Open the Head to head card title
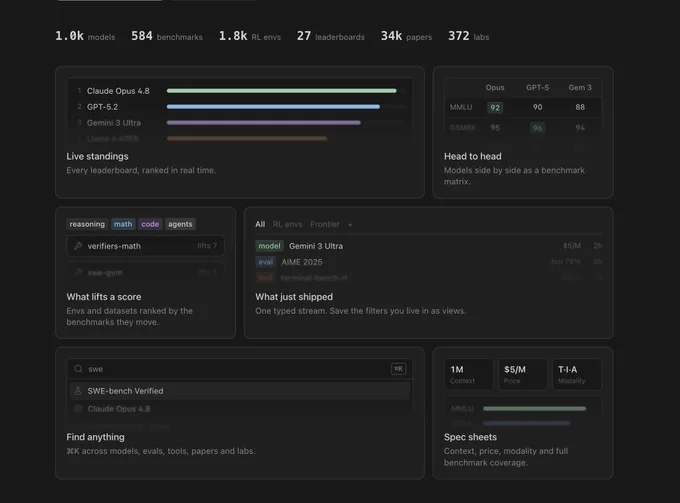Viewport: 680px width, 503px height. (473, 156)
